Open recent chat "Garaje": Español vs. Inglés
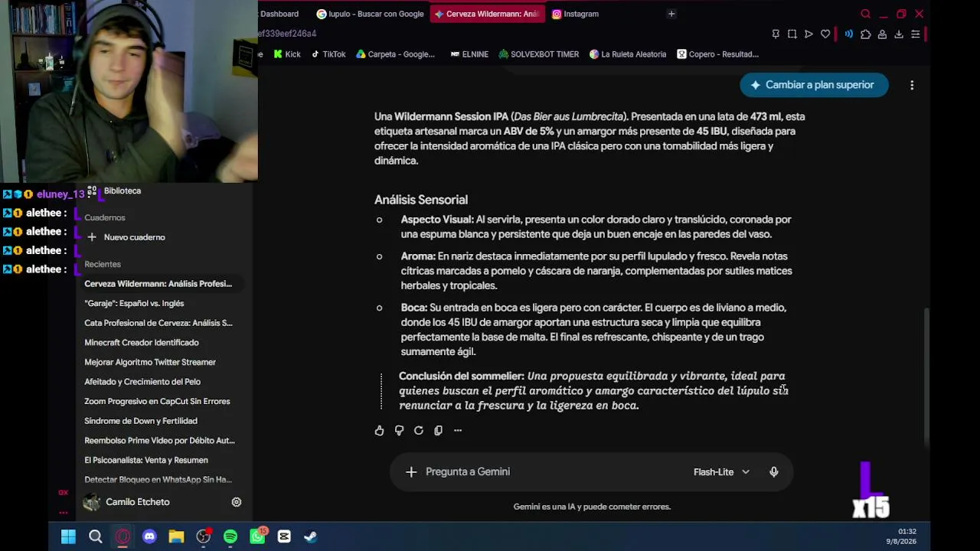The image size is (980, 551). [134, 303]
